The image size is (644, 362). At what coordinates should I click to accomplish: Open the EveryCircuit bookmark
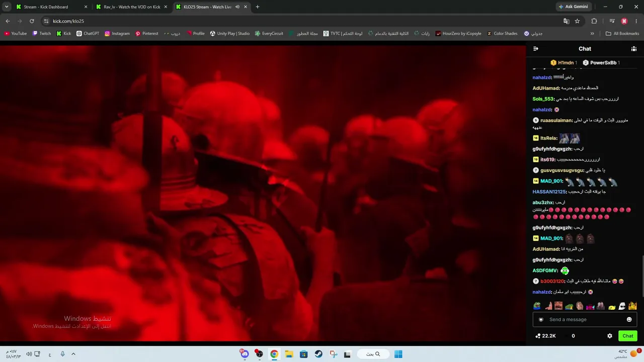point(269,34)
